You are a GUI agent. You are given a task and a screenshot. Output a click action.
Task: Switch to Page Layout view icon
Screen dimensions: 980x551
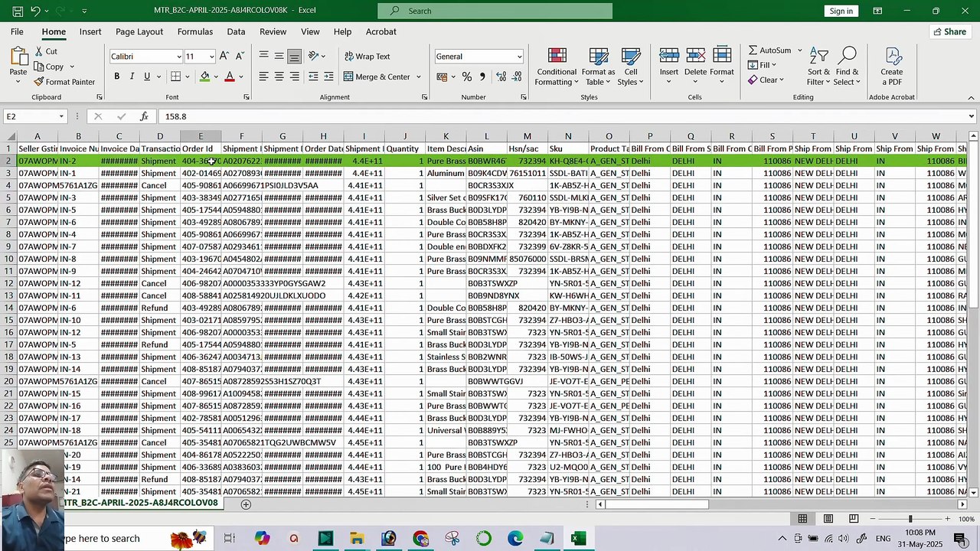828,519
